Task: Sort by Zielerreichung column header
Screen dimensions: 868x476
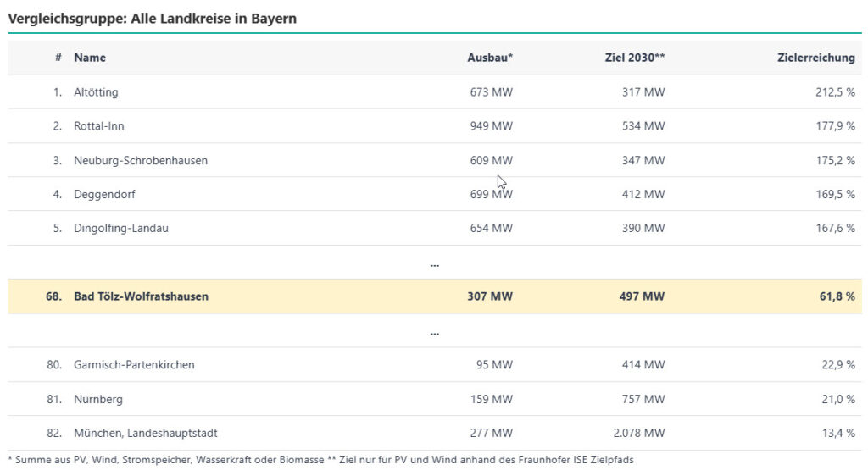Action: 815,58
